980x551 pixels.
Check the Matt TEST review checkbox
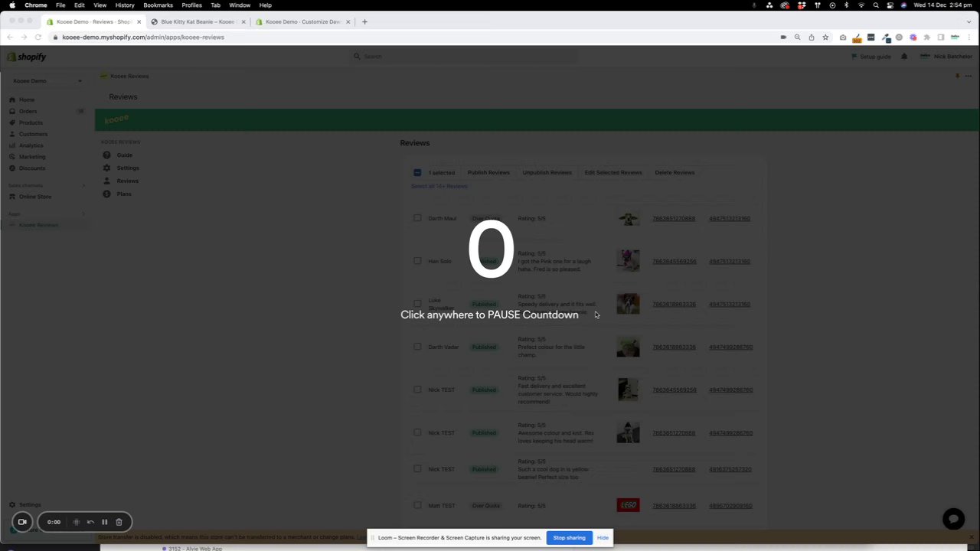pyautogui.click(x=417, y=505)
